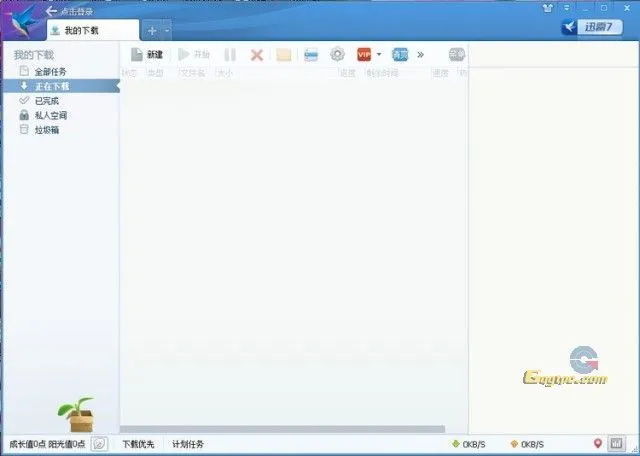Image resolution: width=640 pixels, height=456 pixels.
Task: Open the settings gear icon
Action: 337,55
